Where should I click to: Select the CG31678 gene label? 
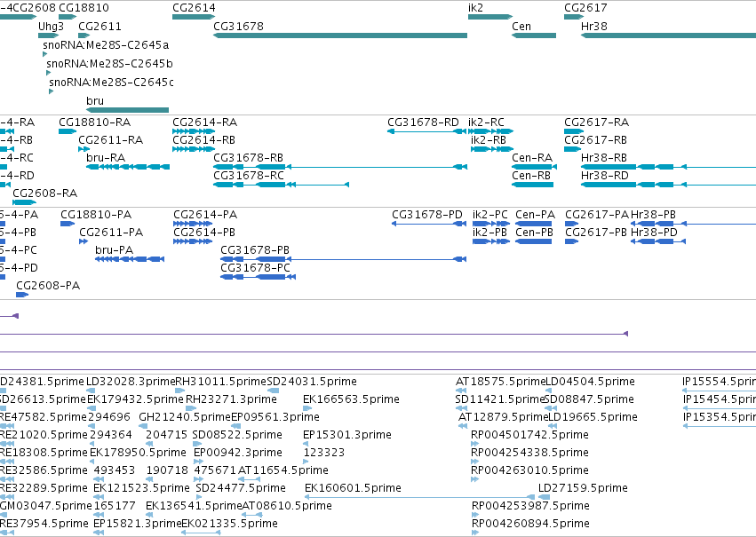[x=238, y=26]
